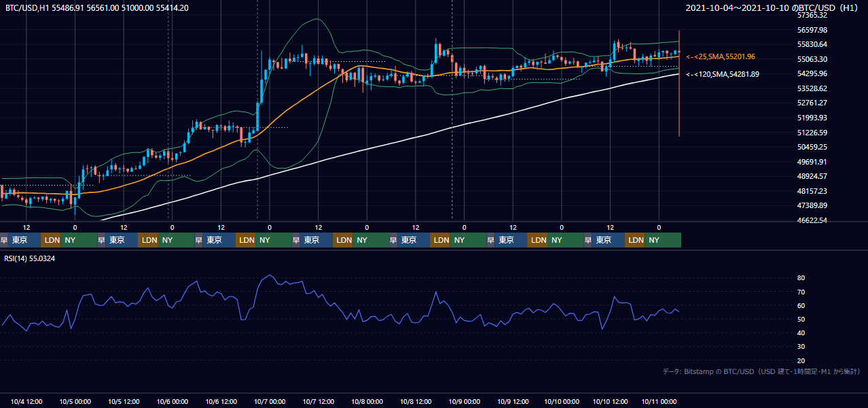The width and height of the screenshot is (868, 408).
Task: Click the 10/5 12:00 time label
Action: (124, 402)
